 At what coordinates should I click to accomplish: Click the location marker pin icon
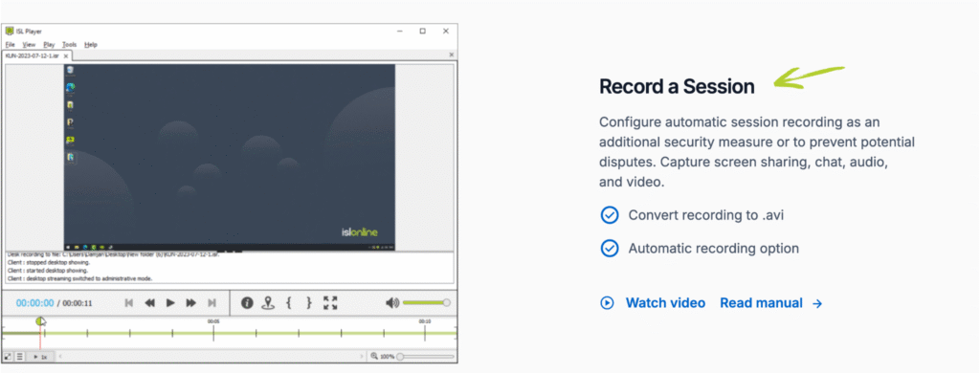click(268, 303)
